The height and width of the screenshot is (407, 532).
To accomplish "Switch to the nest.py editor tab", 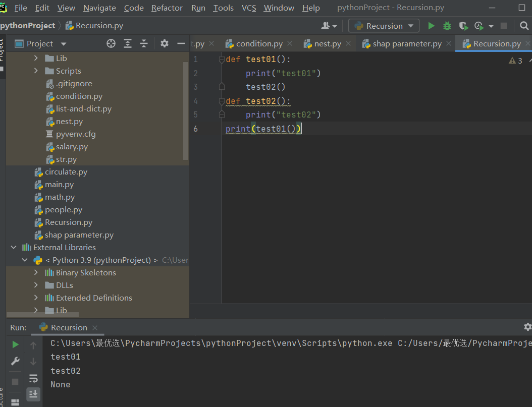I will tap(328, 44).
